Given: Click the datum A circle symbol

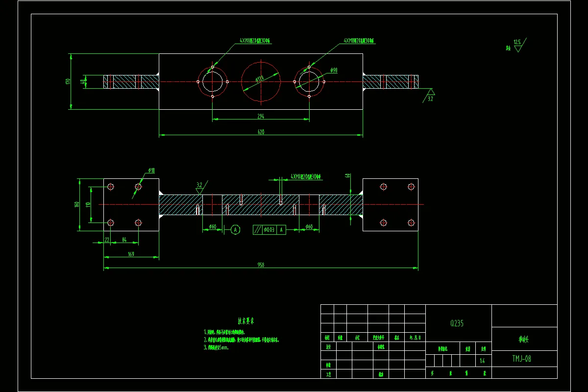Looking at the screenshot, I should (x=236, y=229).
